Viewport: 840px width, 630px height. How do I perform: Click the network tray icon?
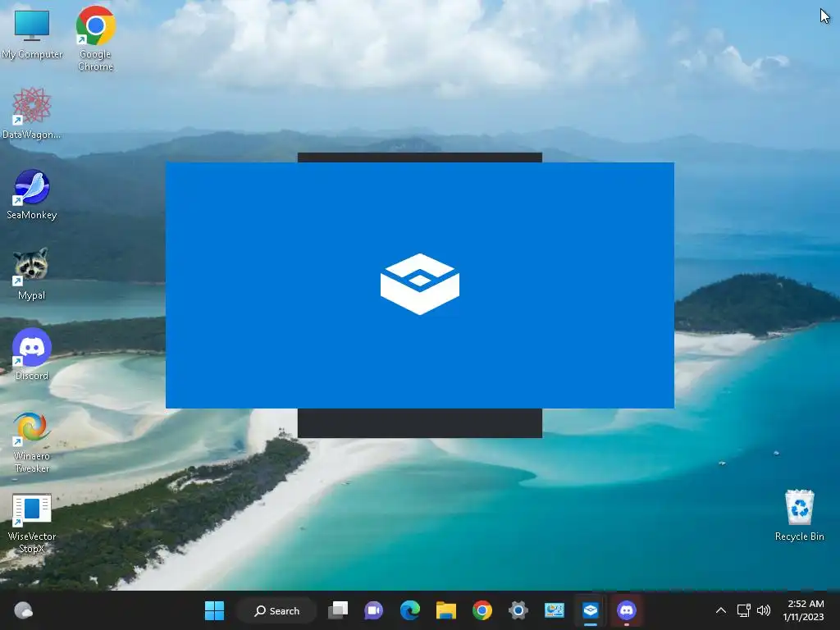point(743,610)
